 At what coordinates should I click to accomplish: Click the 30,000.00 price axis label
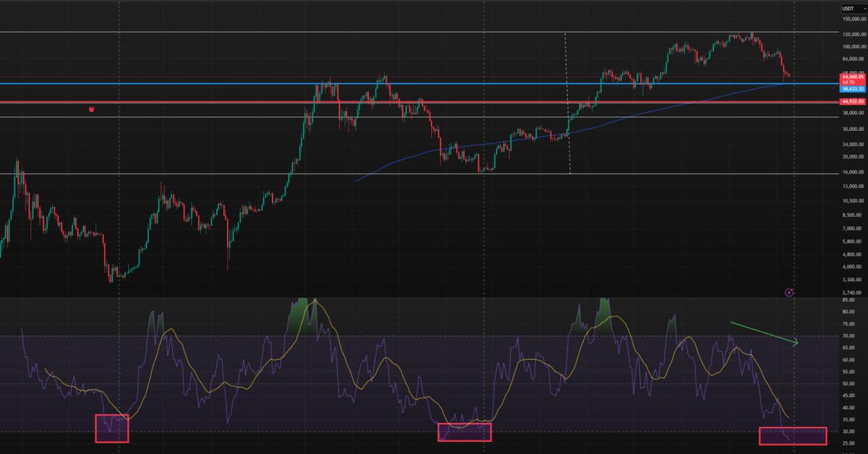click(854, 129)
